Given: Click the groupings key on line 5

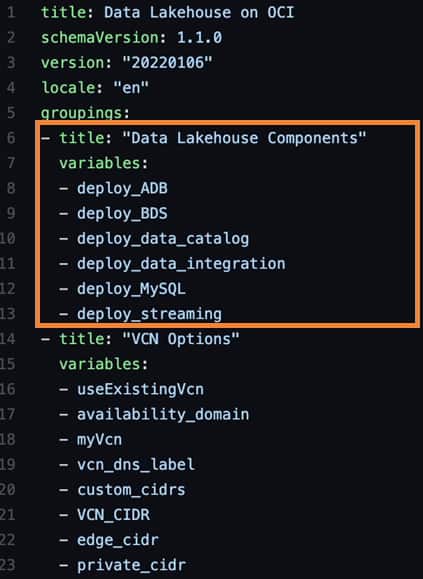Looking at the screenshot, I should coord(81,113).
